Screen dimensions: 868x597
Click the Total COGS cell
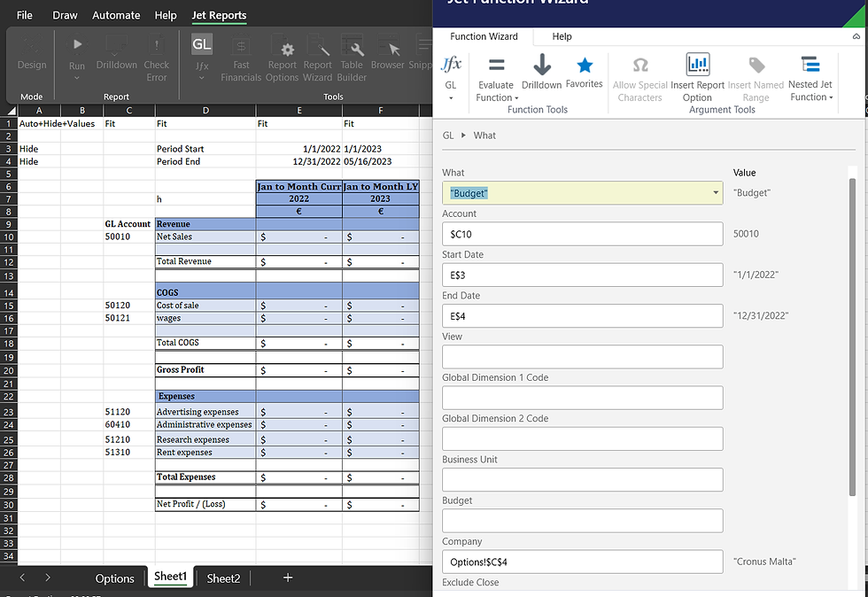pyautogui.click(x=205, y=343)
